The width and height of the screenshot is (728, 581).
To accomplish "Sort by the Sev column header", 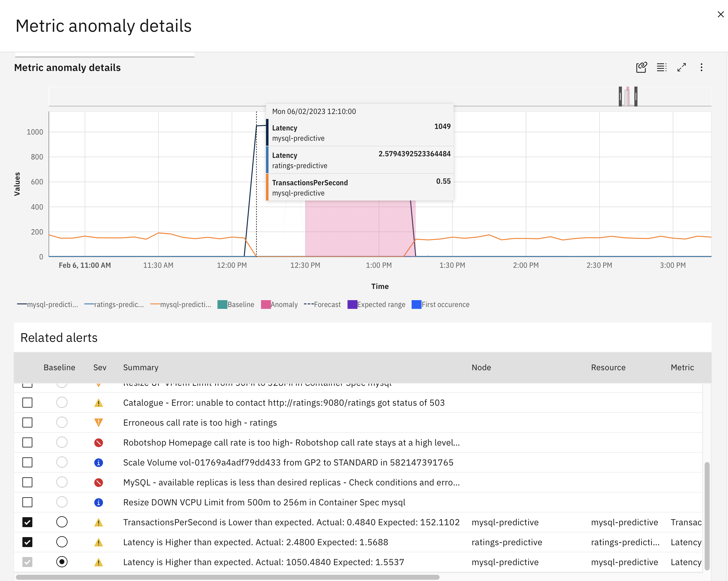I will 100,367.
